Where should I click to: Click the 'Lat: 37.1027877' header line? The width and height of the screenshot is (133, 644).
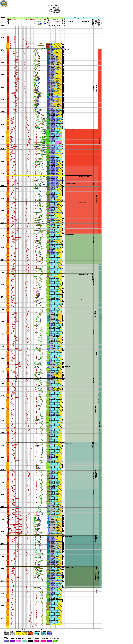pyautogui.click(x=55, y=9)
